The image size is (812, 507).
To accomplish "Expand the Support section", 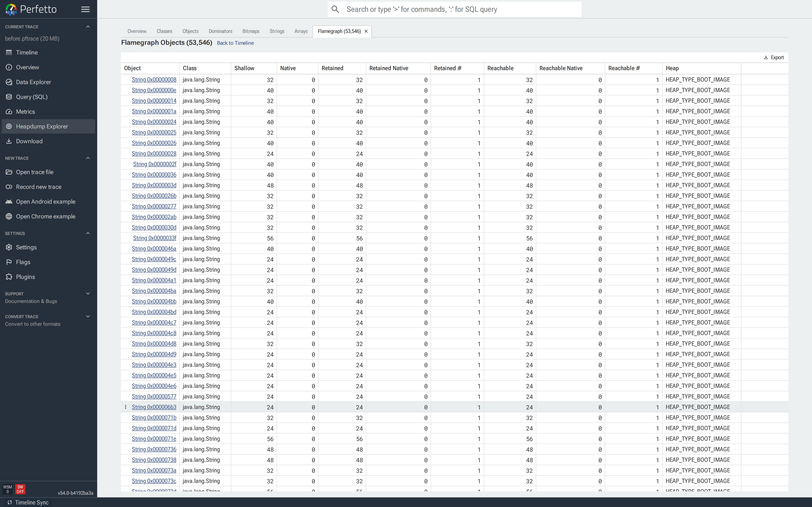I will tap(88, 294).
